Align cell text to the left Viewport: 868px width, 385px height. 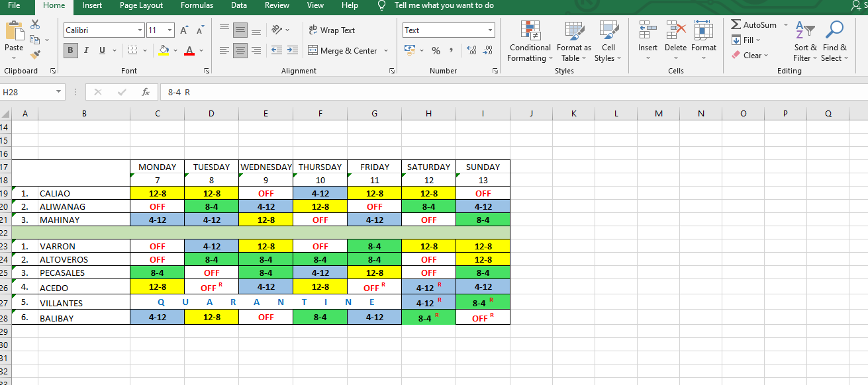point(224,50)
